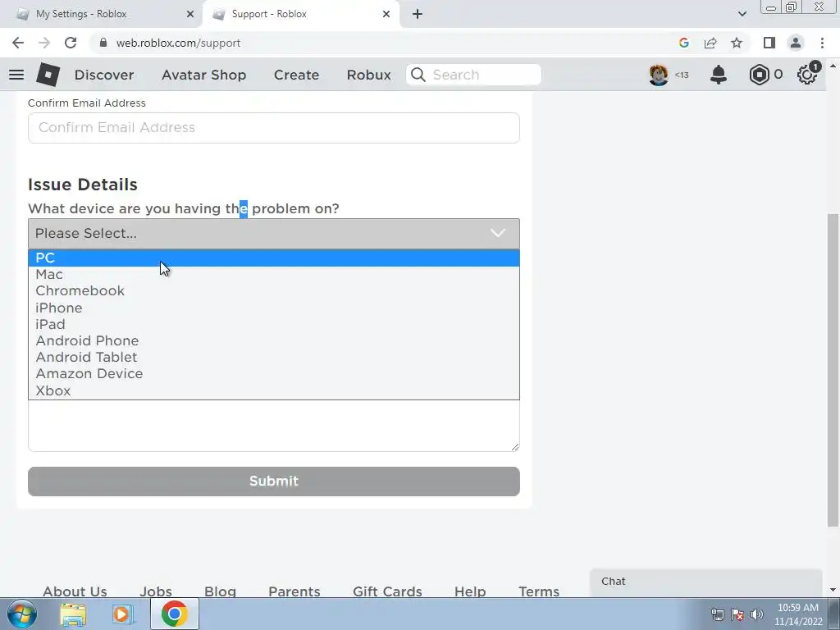Choose iPhone option
Viewport: 840px width, 630px height.
pyautogui.click(x=274, y=308)
